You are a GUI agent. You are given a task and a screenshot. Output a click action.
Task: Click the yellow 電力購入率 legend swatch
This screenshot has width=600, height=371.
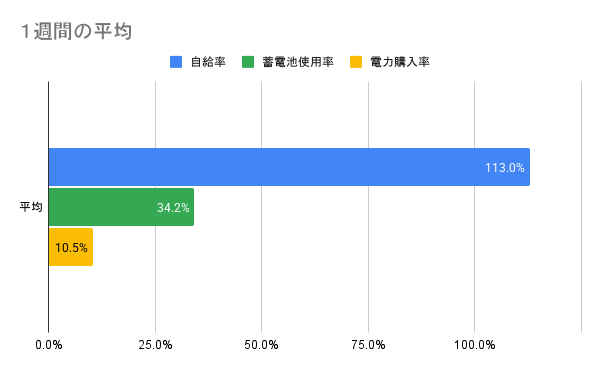coord(356,62)
